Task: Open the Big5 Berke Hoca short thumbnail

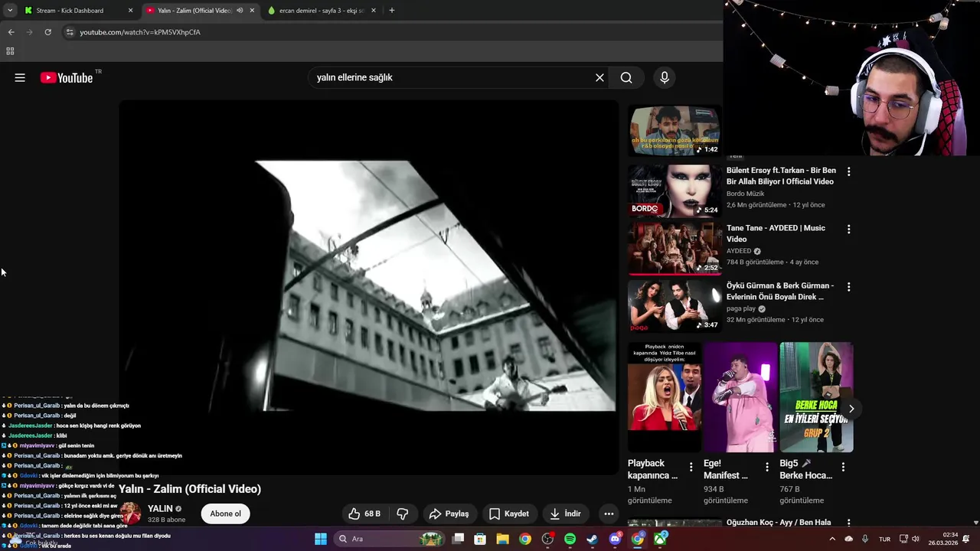Action: click(816, 397)
